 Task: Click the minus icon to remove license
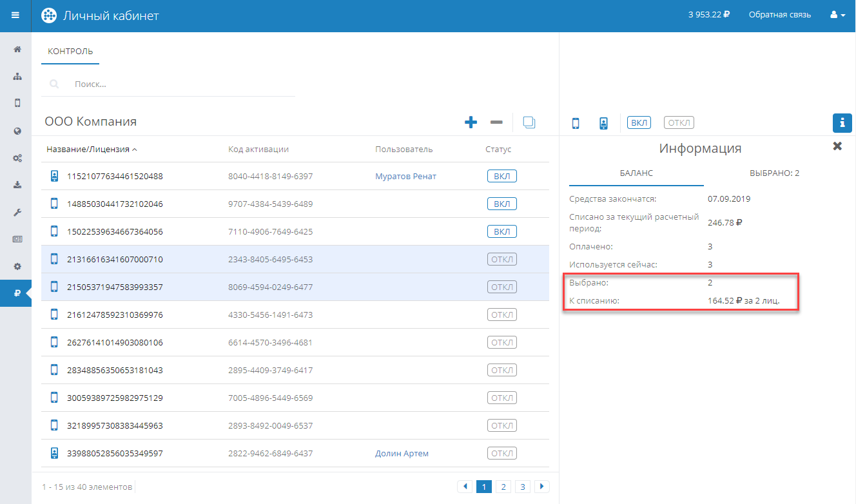496,122
